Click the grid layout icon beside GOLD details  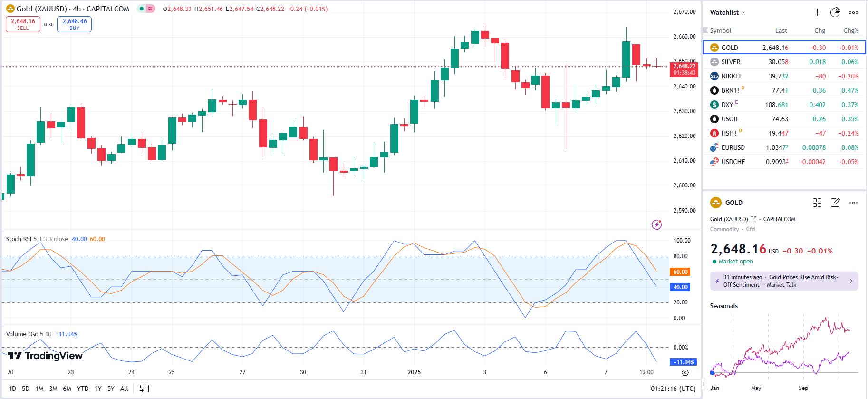(x=817, y=203)
